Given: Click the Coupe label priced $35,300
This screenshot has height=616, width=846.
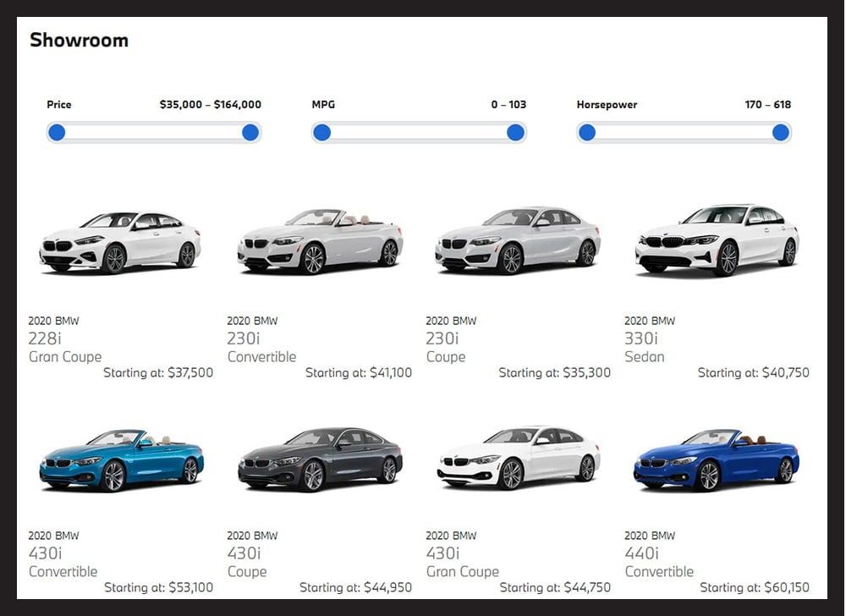Looking at the screenshot, I should point(446,357).
